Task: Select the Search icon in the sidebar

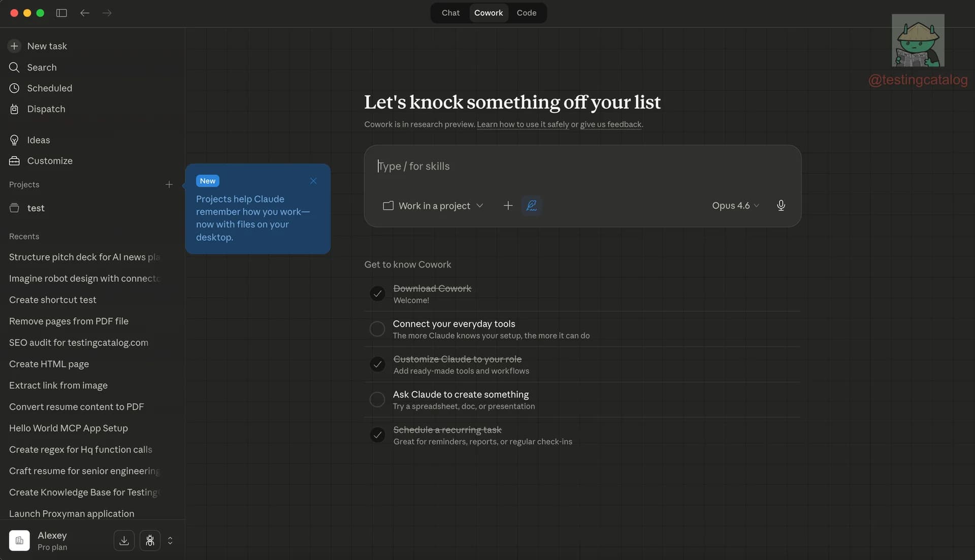Action: coord(14,67)
